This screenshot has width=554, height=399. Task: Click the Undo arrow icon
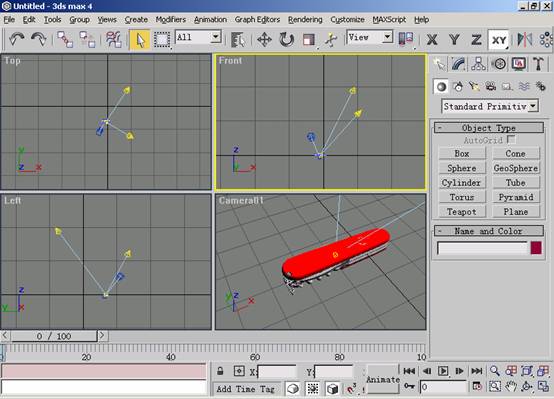click(x=17, y=39)
